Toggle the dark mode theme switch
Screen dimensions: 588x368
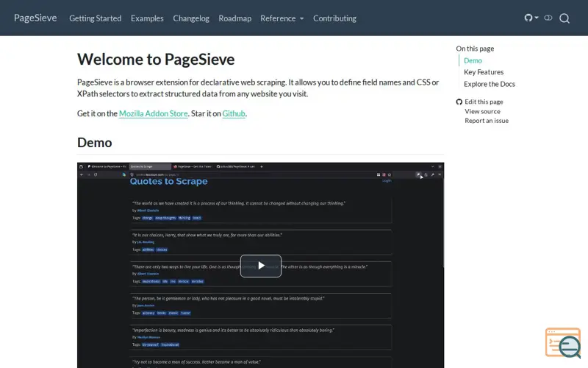click(x=548, y=18)
